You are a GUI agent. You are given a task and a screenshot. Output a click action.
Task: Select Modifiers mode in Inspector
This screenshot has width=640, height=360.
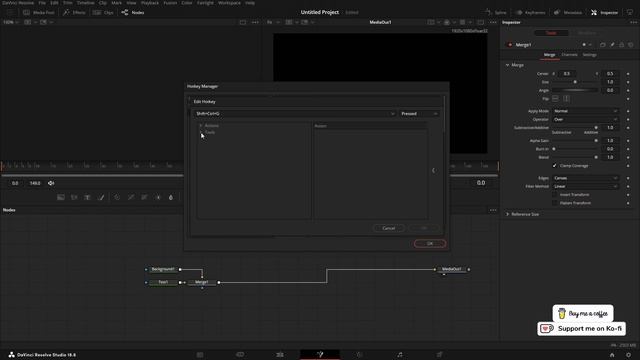click(x=587, y=33)
